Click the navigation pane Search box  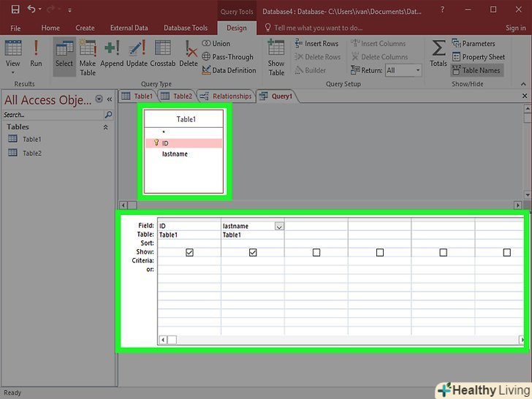51,115
